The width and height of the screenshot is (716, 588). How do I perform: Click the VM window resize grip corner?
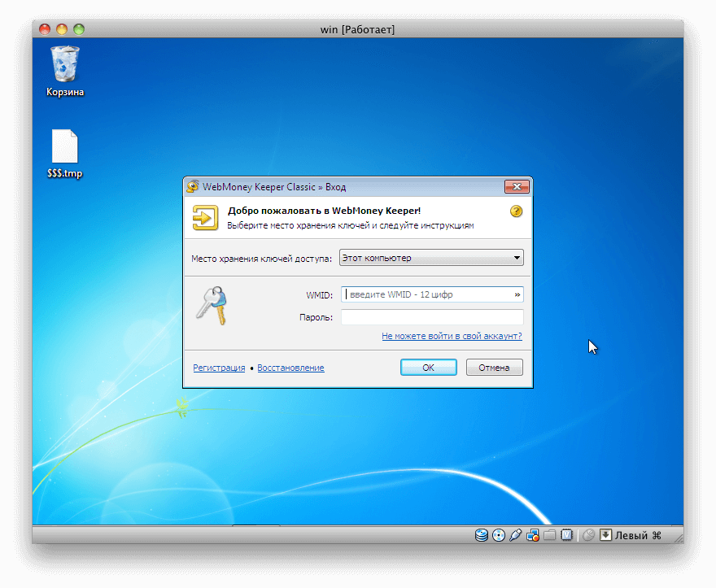coord(678,538)
